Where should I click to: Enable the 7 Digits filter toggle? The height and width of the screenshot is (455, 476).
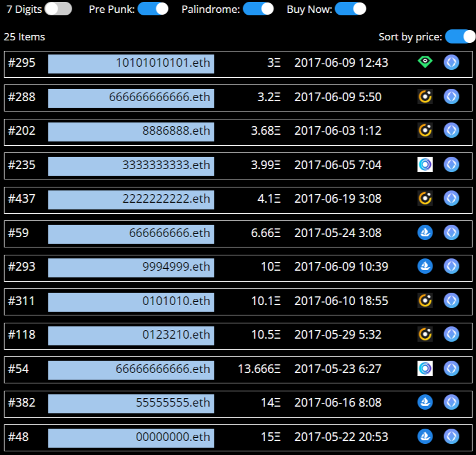[58, 9]
